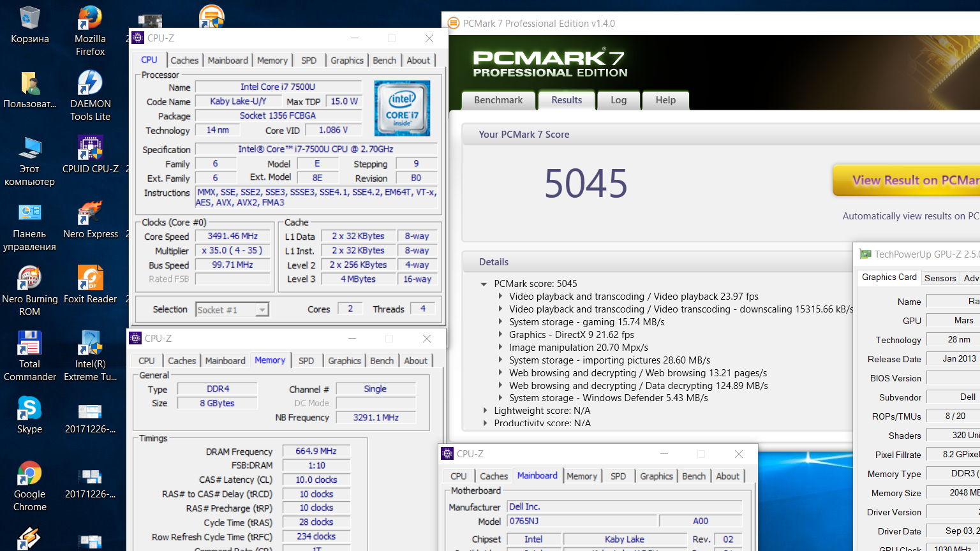Viewport: 980px width, 551px height.
Task: Click the NB Frequency 3291.1 MHz value
Action: [376, 418]
